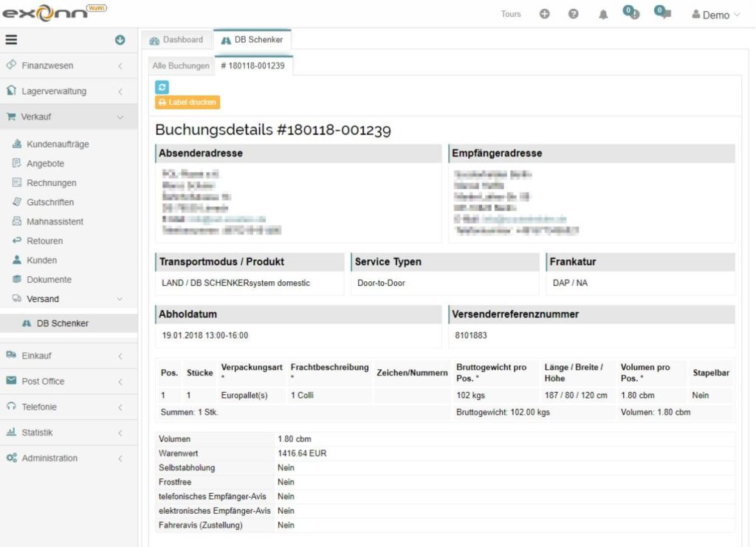Switch to Alle Buchungen tab
Screen dimensions: 756x547
tap(181, 66)
